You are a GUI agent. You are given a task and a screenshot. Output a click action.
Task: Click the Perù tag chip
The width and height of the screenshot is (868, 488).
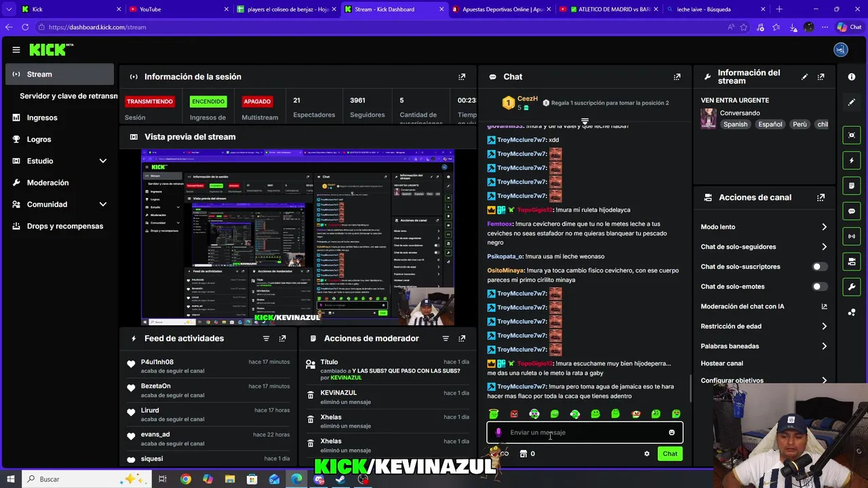[800, 125]
